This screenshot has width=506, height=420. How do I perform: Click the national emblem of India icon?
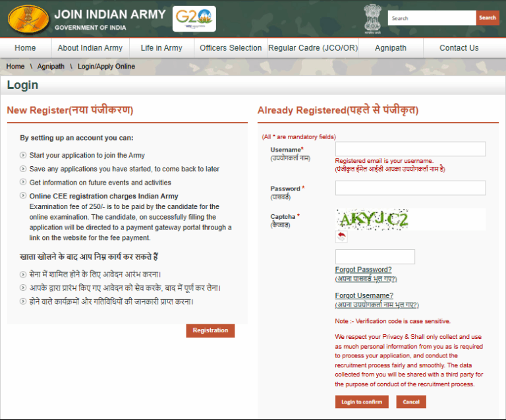pyautogui.click(x=372, y=18)
